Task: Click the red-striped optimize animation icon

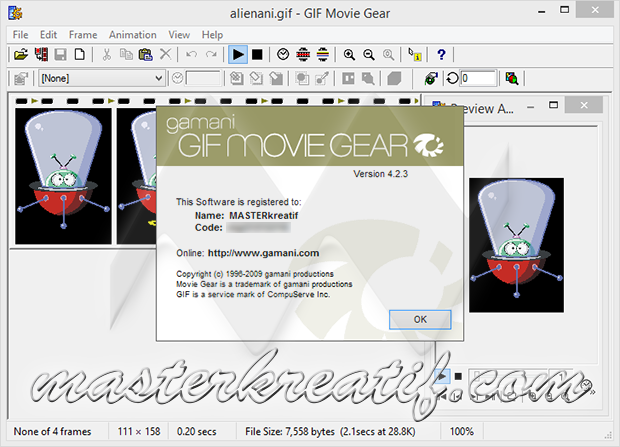Action: pyautogui.click(x=303, y=54)
